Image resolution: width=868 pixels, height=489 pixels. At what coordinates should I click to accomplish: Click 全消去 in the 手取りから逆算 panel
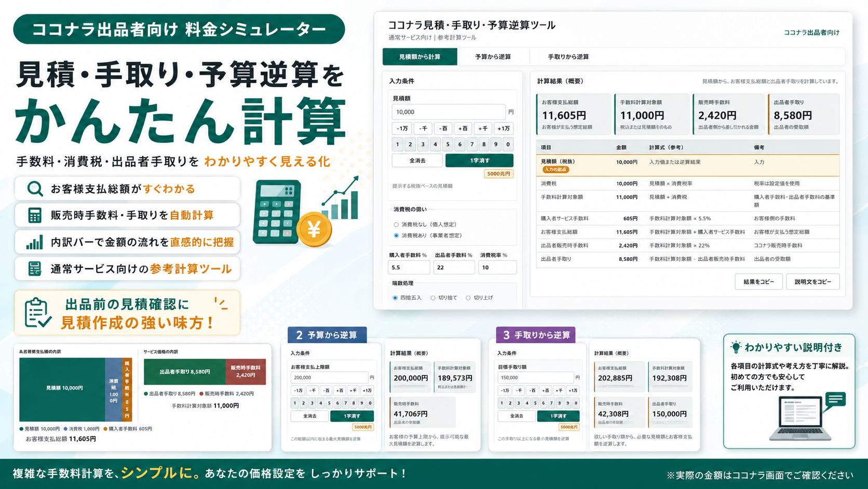point(517,416)
